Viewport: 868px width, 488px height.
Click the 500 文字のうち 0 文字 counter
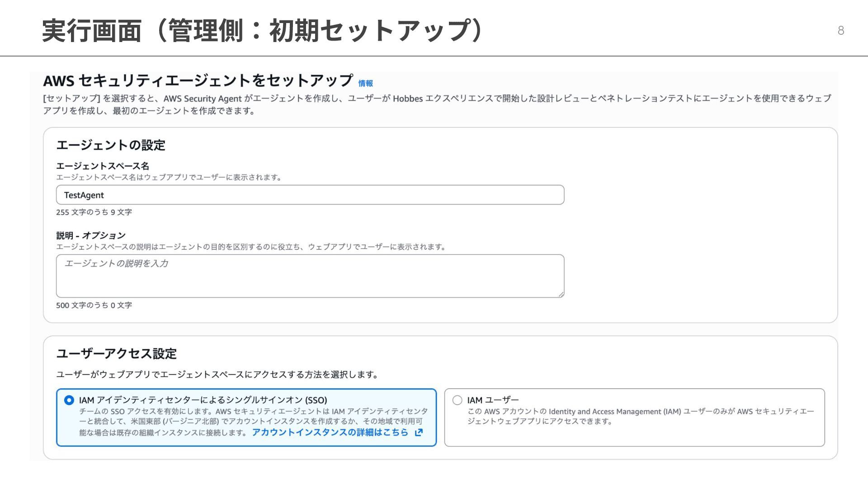tap(94, 305)
